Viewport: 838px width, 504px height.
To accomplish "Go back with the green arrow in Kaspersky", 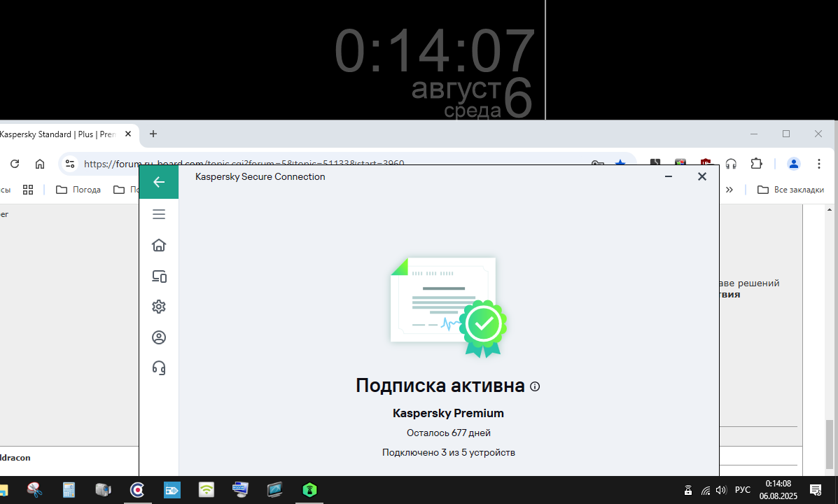I will pyautogui.click(x=159, y=182).
